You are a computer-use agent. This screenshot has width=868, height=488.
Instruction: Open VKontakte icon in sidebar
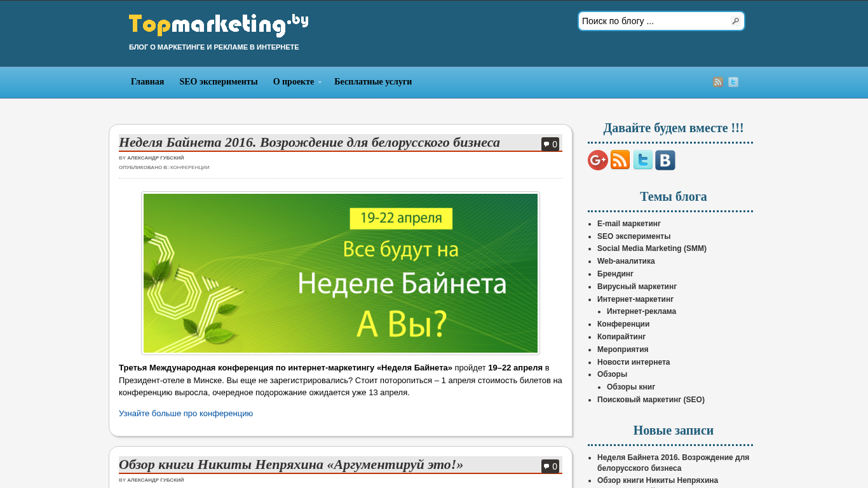coord(665,160)
